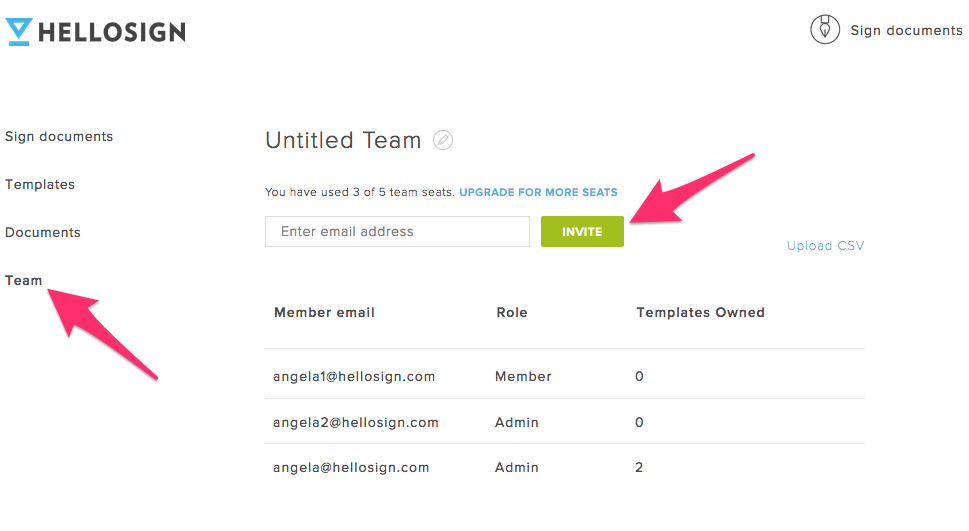The image size is (969, 531).
Task: Click the green Invite button
Action: click(x=582, y=231)
